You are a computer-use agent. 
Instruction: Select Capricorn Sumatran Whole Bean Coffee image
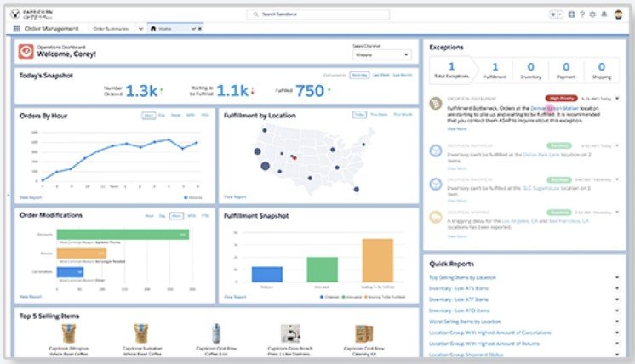tap(141, 333)
